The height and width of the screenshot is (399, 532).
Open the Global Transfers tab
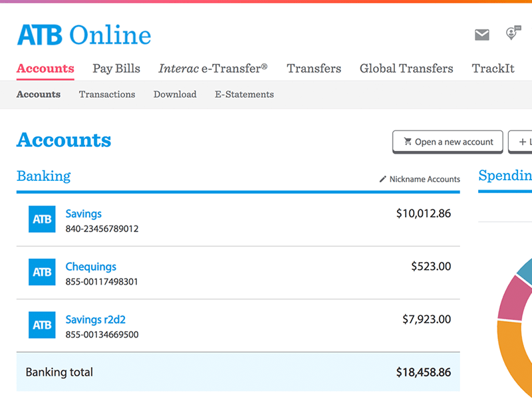(406, 68)
